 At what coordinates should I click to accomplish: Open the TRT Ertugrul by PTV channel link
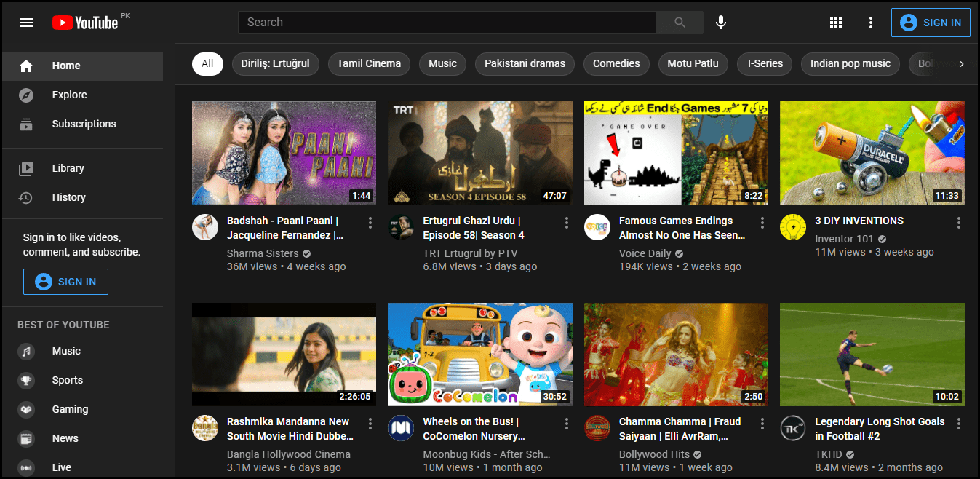click(x=470, y=253)
